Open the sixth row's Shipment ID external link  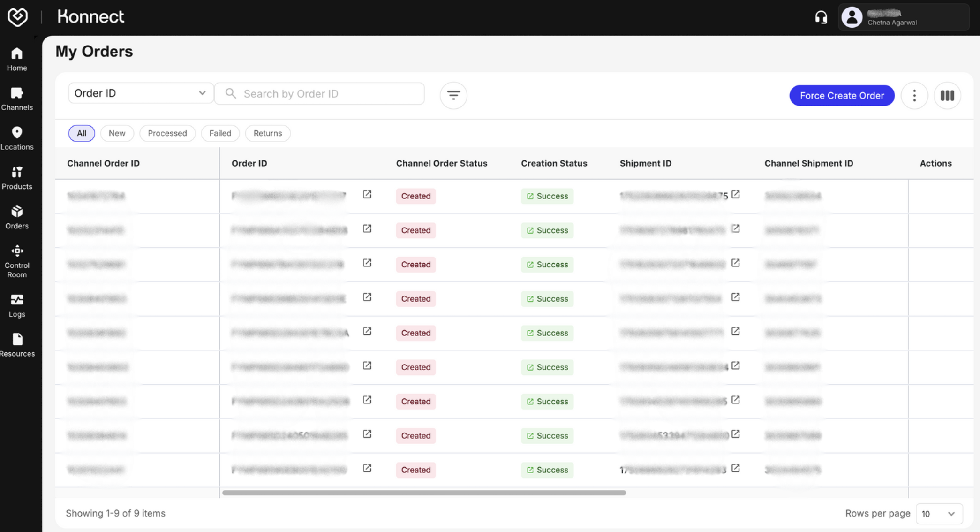pyautogui.click(x=736, y=365)
